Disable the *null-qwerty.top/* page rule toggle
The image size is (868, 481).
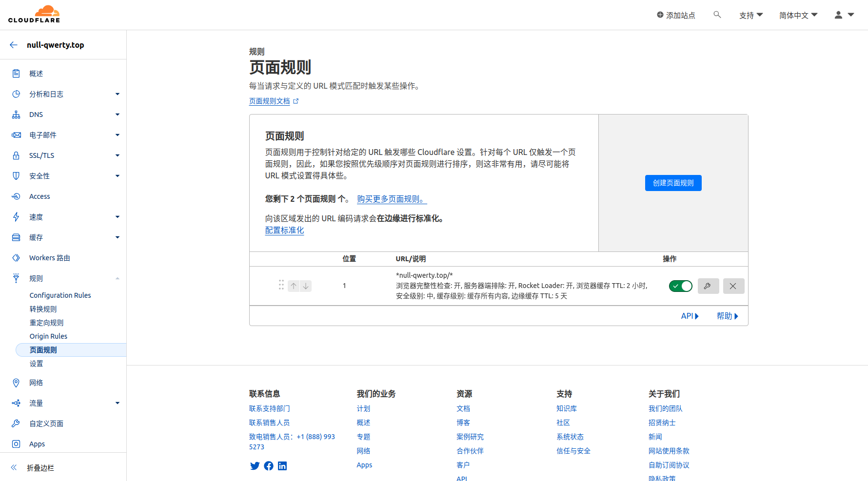pyautogui.click(x=680, y=286)
